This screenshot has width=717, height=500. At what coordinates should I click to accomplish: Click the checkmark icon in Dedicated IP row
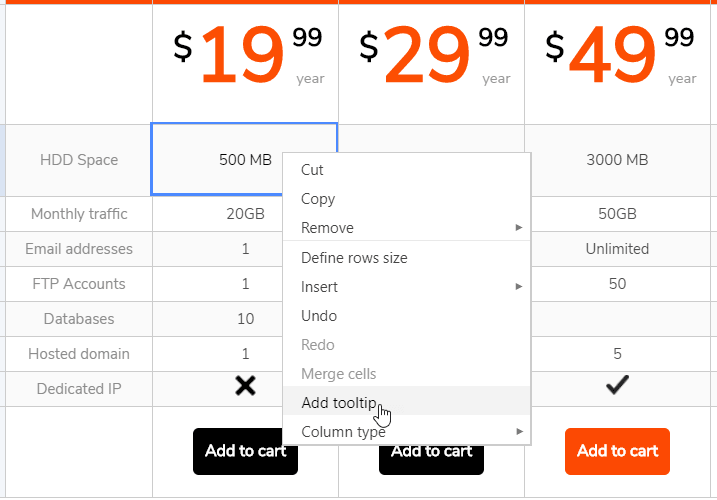(617, 387)
